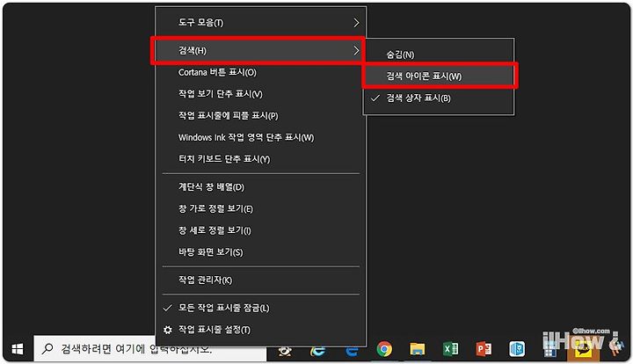This screenshot has height=364, width=633.
Task: Open Excel from the taskbar
Action: (450, 349)
